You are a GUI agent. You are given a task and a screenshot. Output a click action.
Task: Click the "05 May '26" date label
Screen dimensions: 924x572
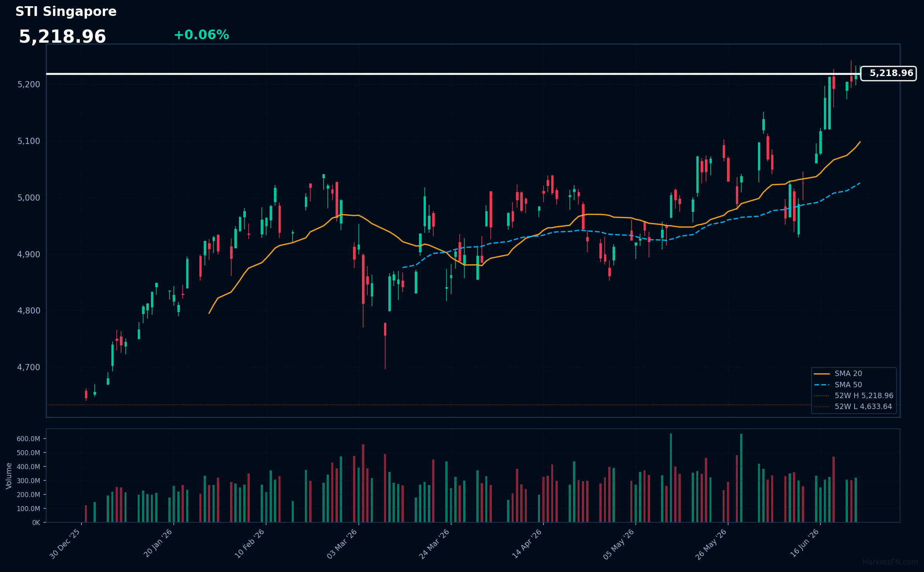coord(619,544)
